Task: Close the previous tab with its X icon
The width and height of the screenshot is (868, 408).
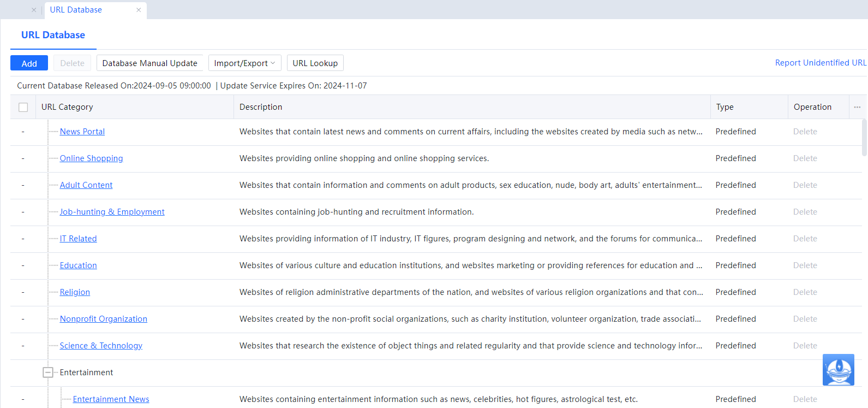Action: [34, 10]
